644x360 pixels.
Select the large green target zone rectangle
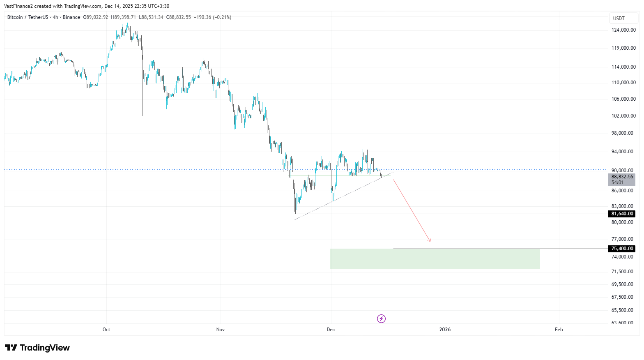click(x=435, y=259)
